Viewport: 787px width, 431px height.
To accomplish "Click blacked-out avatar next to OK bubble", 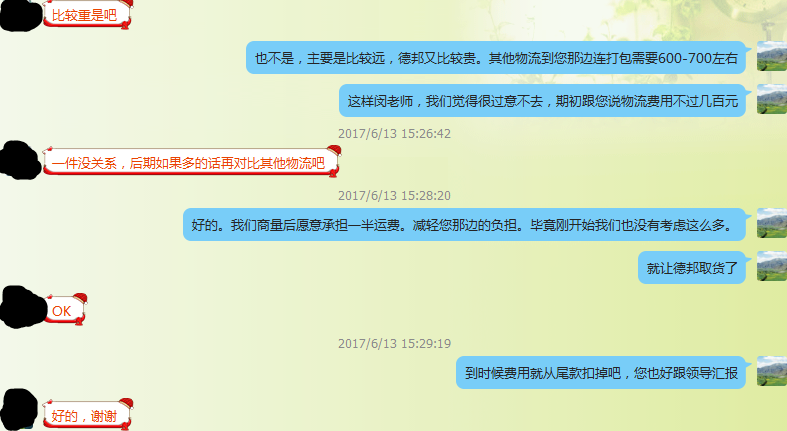I will click(23, 307).
